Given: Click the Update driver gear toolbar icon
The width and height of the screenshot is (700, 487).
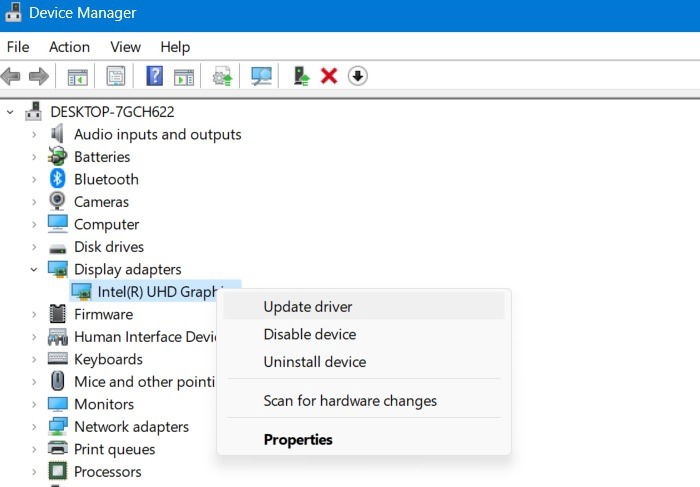Looking at the screenshot, I should pyautogui.click(x=222, y=76).
